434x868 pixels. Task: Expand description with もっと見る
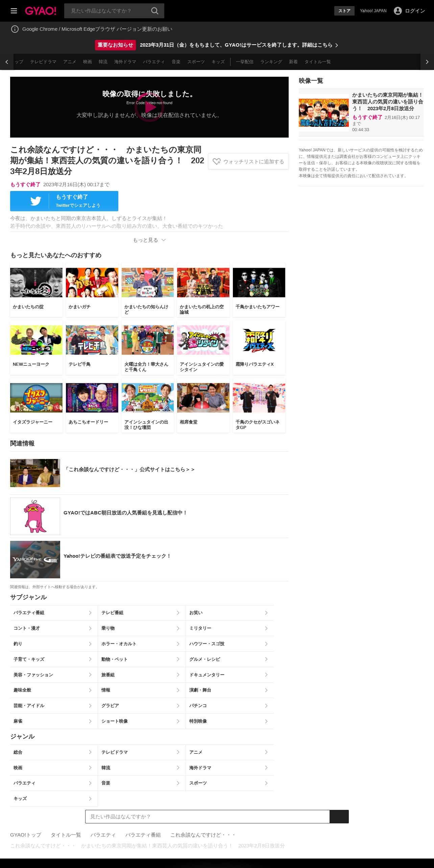(x=149, y=240)
